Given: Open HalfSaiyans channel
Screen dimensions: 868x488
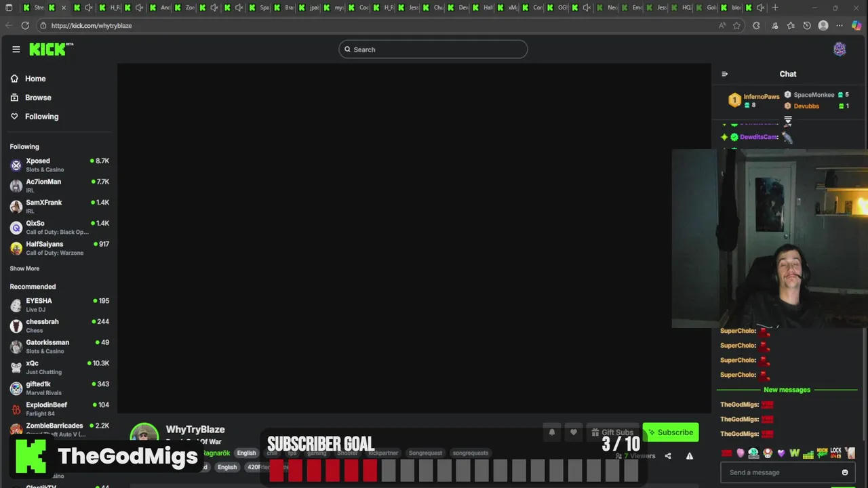Looking at the screenshot, I should (x=60, y=248).
